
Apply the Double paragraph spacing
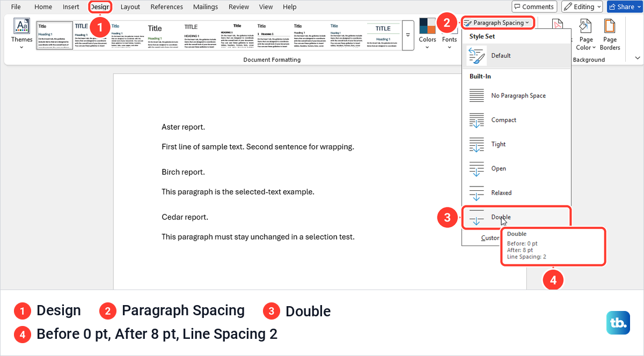coord(516,217)
